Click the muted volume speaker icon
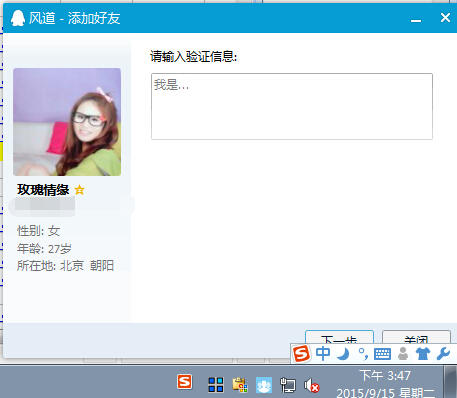Screen dimensions: 457x398 point(311,385)
